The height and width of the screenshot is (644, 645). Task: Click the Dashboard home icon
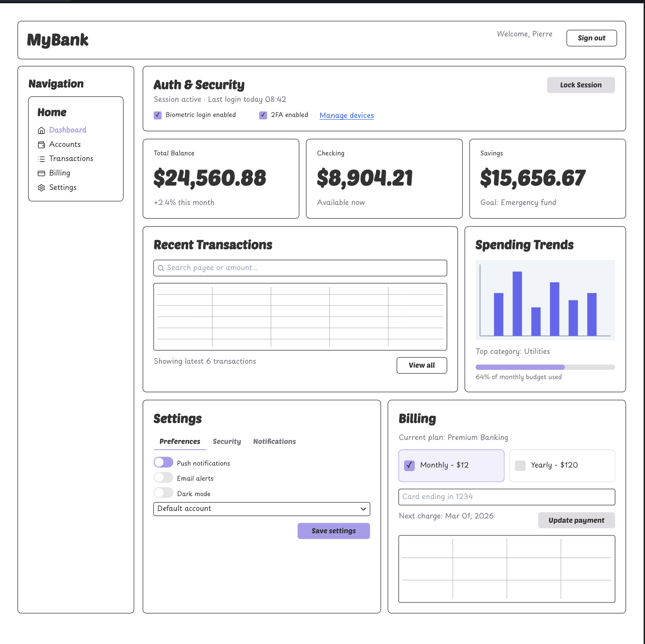41,130
